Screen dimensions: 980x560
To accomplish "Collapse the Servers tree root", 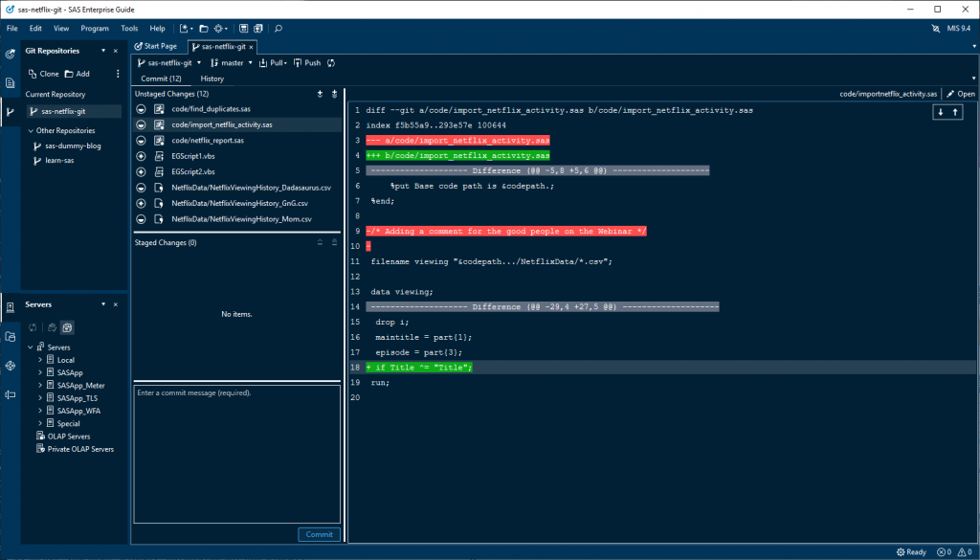I will click(31, 347).
